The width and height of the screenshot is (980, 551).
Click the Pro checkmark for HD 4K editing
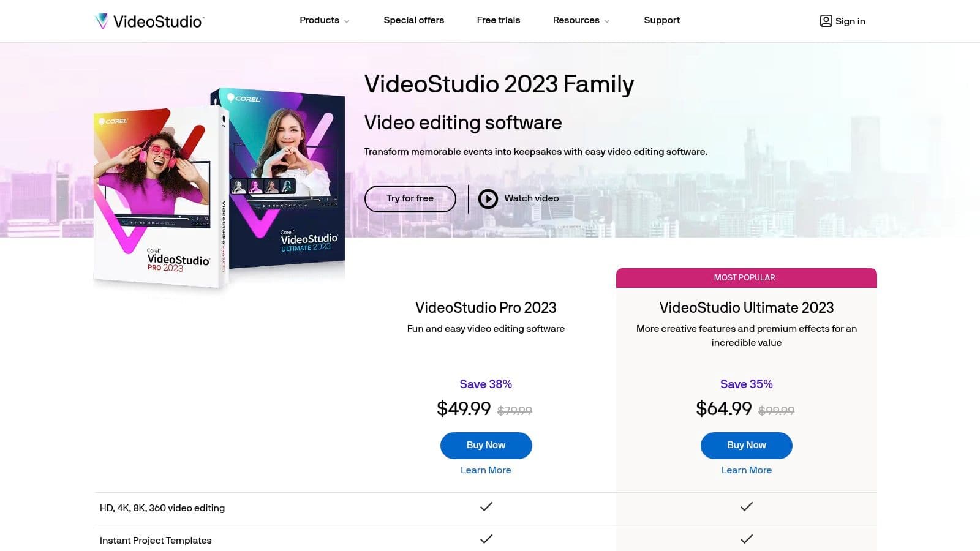(486, 507)
